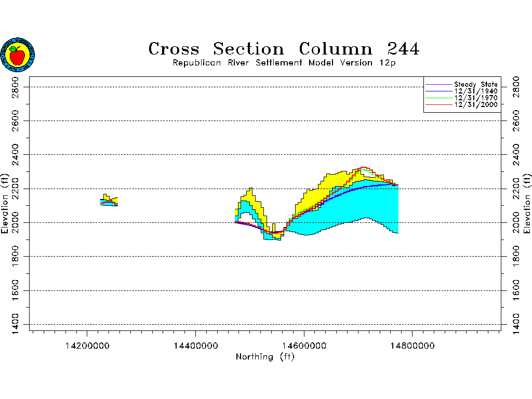The height and width of the screenshot is (399, 532).
Task: Click the apple logo emblem
Action: tap(18, 55)
